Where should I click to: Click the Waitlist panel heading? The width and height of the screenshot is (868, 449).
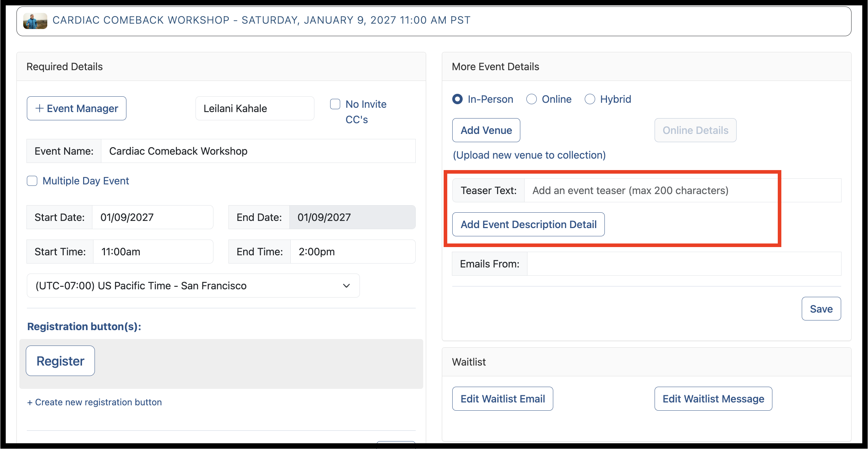point(469,362)
